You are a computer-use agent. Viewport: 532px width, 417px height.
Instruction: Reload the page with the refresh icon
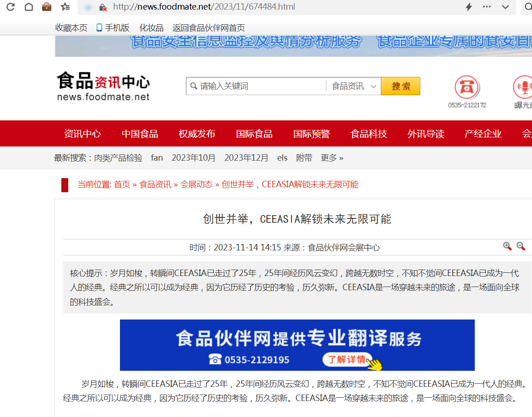pos(10,7)
